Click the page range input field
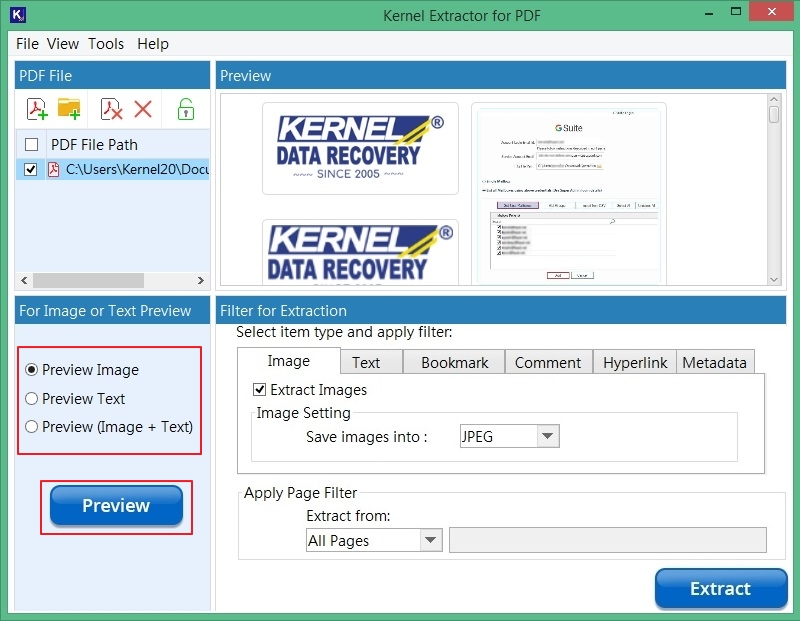This screenshot has height=621, width=800. [x=608, y=540]
